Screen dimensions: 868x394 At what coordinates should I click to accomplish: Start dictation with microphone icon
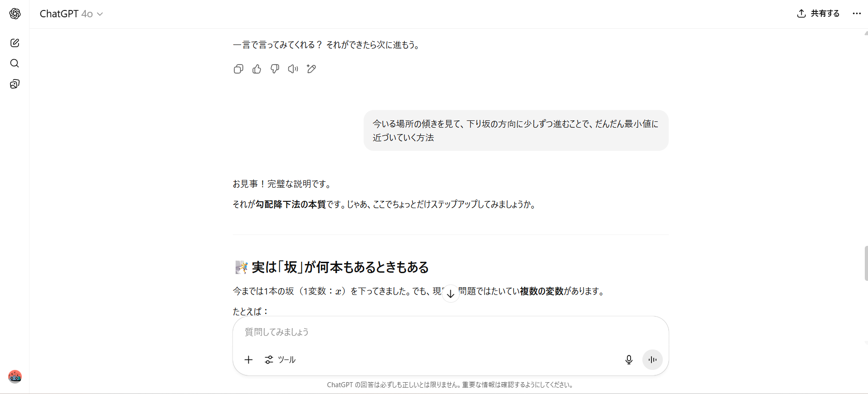629,360
